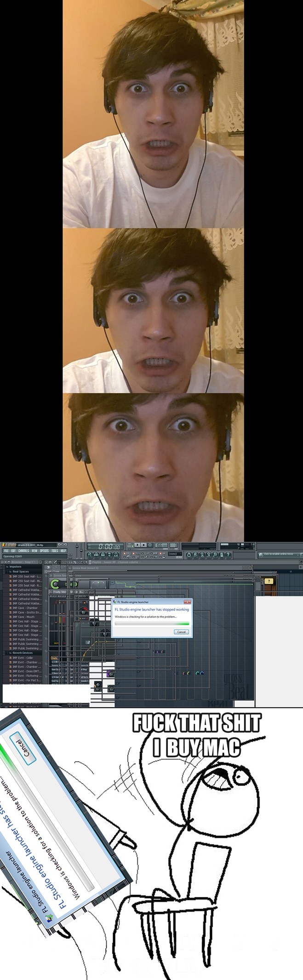Show the step sequencer shortcut icon
This screenshot has height=980, width=303.
tap(96, 555)
